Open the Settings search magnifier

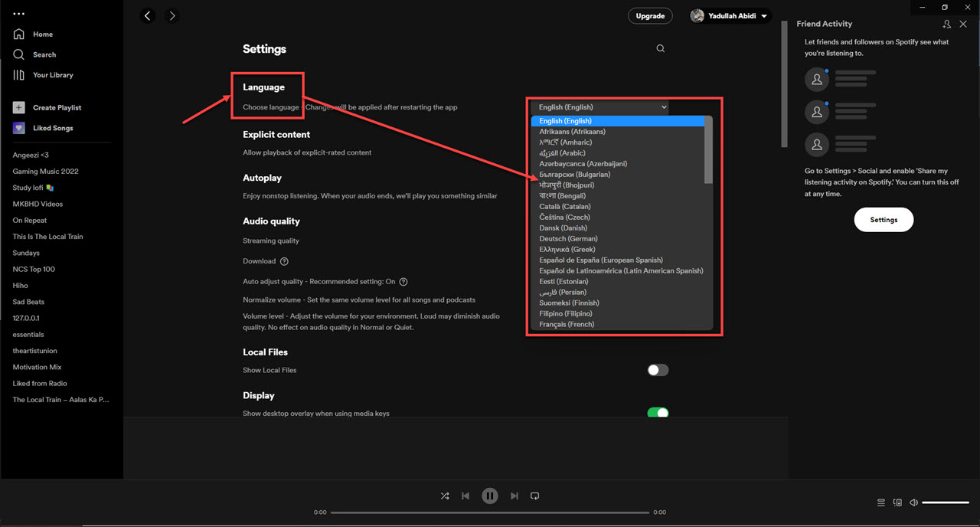660,47
